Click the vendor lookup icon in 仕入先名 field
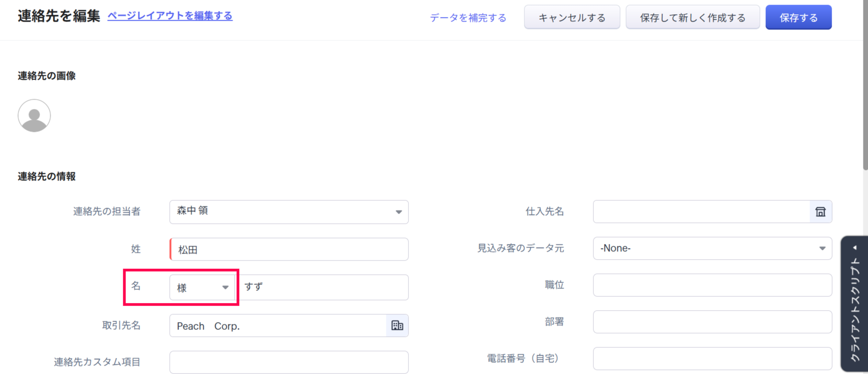 point(820,212)
